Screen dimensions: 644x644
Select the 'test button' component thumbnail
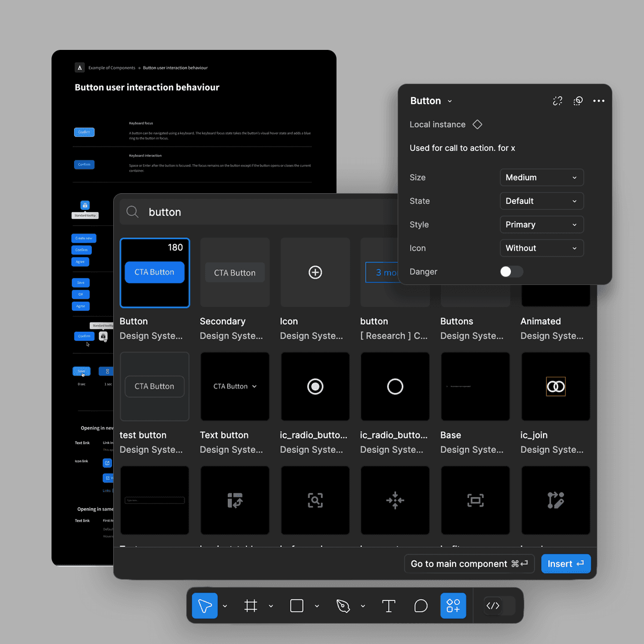[155, 386]
